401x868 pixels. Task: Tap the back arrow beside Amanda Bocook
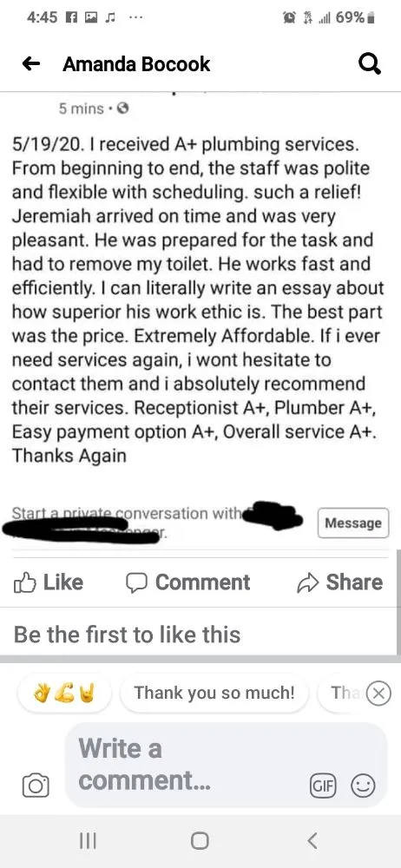pyautogui.click(x=31, y=64)
